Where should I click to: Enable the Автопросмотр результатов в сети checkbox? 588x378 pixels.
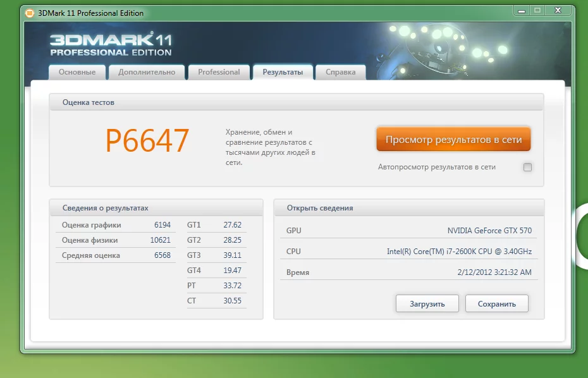(527, 168)
